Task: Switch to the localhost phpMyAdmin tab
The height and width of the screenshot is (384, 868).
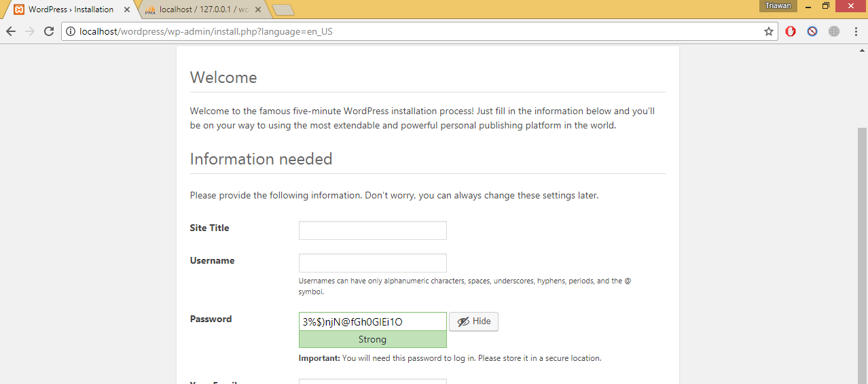Action: tap(204, 10)
